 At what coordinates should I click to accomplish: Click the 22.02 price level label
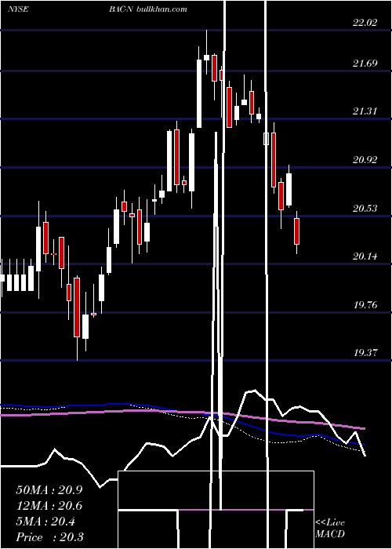point(365,23)
